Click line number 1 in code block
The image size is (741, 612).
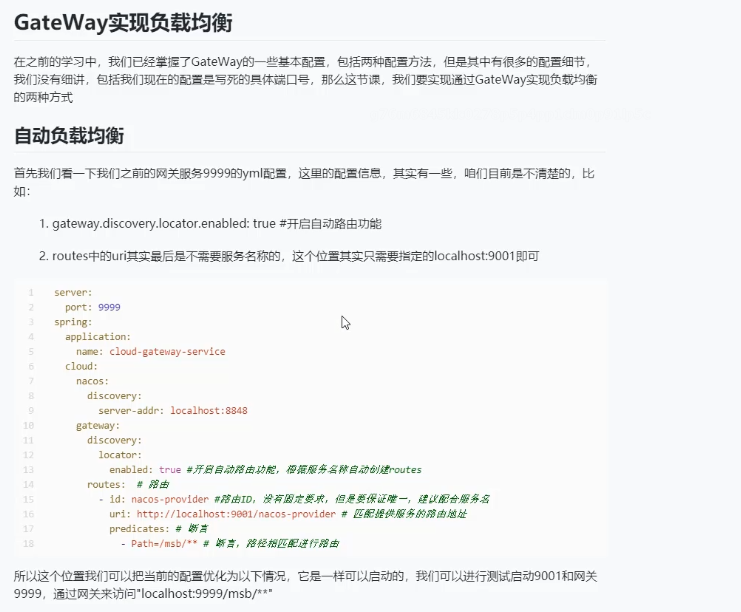(31, 293)
